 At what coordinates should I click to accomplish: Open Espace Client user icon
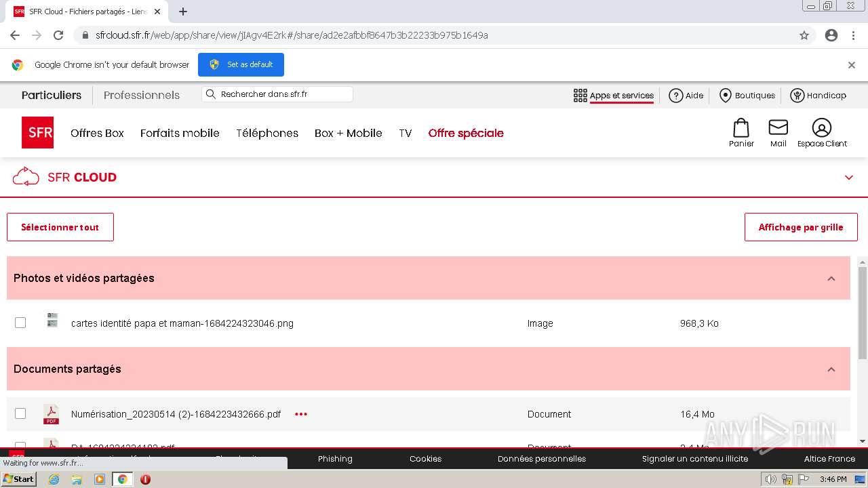821,127
